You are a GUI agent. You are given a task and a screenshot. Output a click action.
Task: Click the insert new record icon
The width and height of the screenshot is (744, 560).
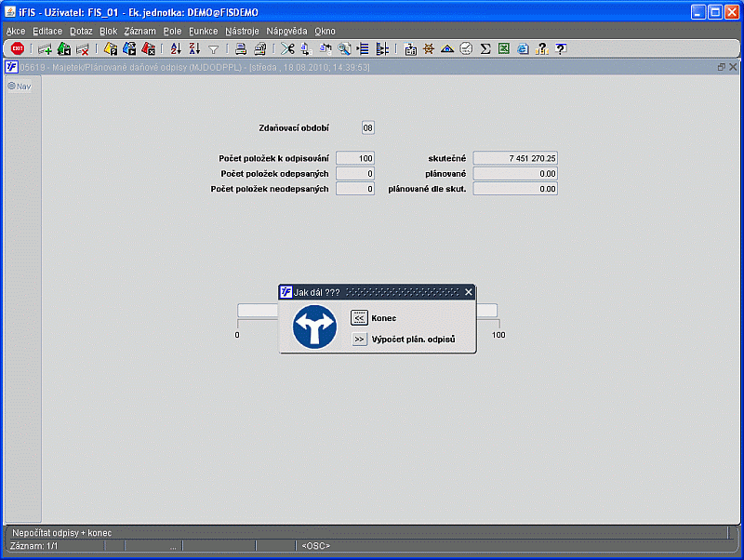[45, 49]
